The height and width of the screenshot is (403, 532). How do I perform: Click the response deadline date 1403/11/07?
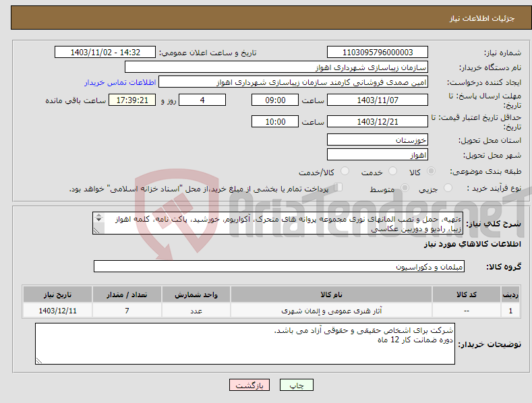[x=378, y=100]
